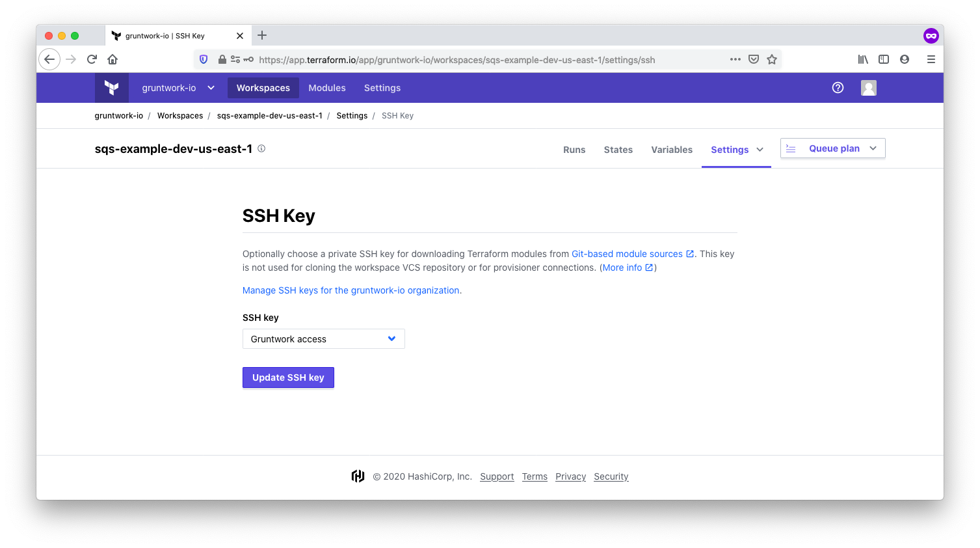Bookmark this page with the star icon
The width and height of the screenshot is (980, 548).
coord(771,59)
